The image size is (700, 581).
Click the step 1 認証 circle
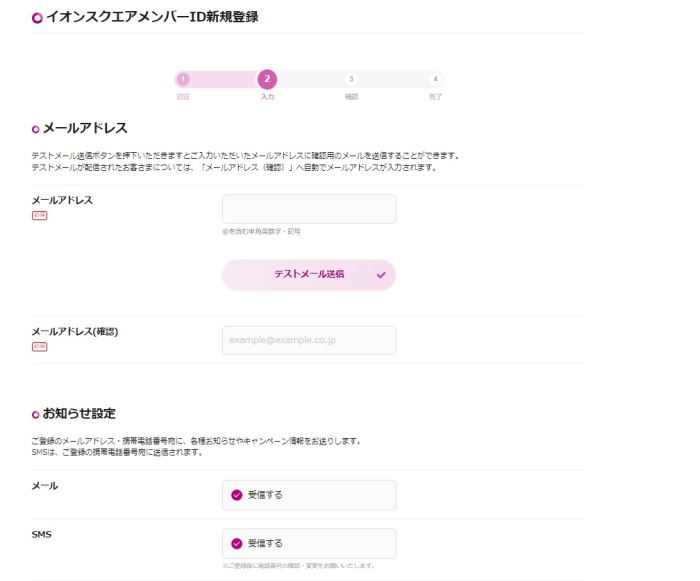coord(183,80)
